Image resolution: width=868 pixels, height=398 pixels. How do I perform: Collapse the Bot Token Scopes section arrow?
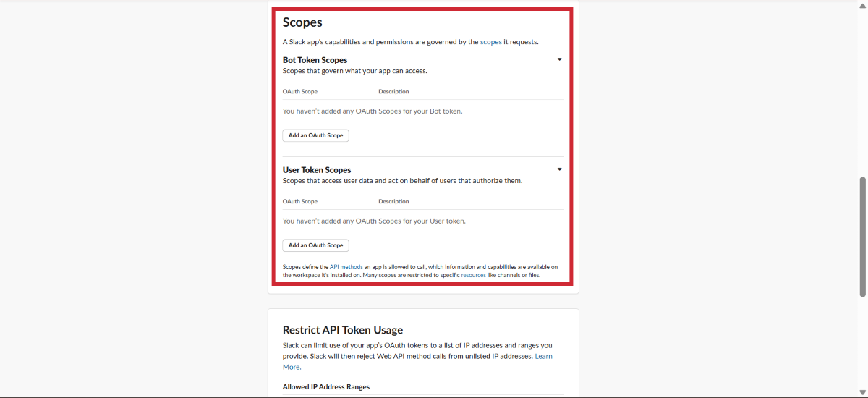[x=559, y=60]
